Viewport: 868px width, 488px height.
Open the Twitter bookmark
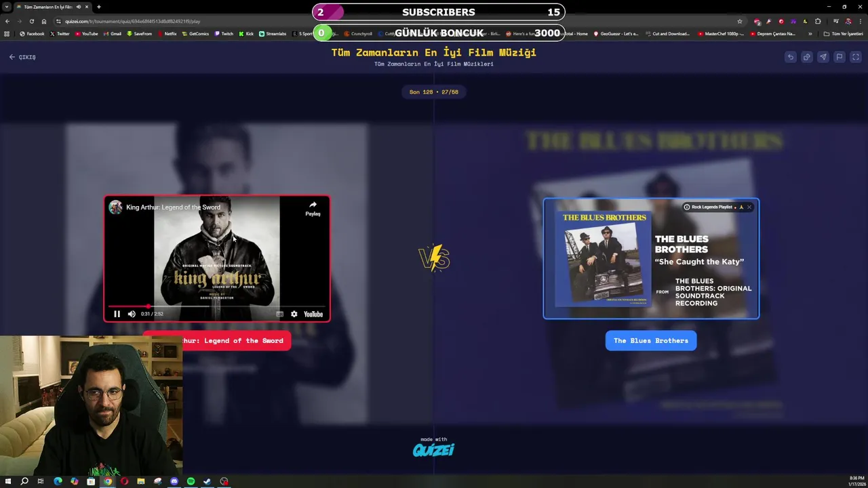coord(60,33)
